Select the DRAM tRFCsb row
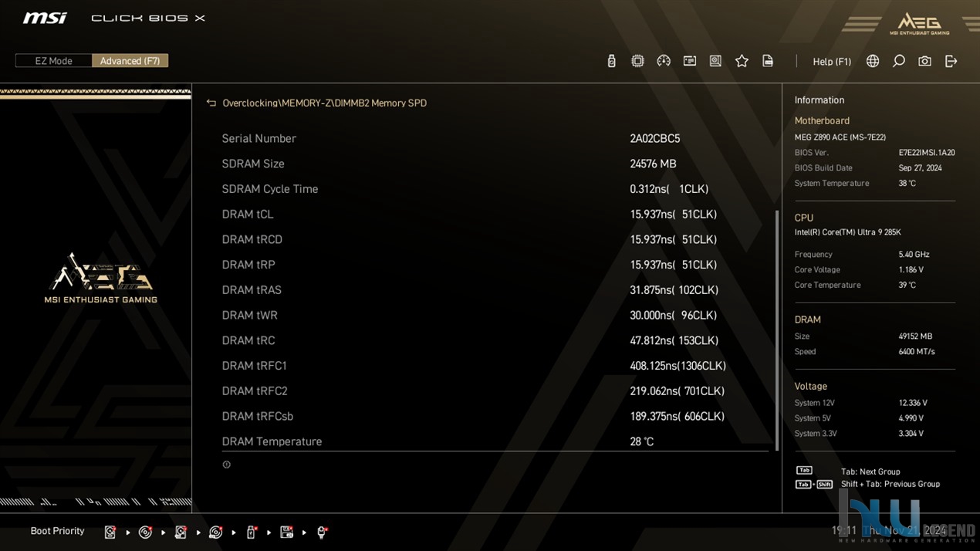Viewport: 980px width, 551px height. (x=495, y=416)
